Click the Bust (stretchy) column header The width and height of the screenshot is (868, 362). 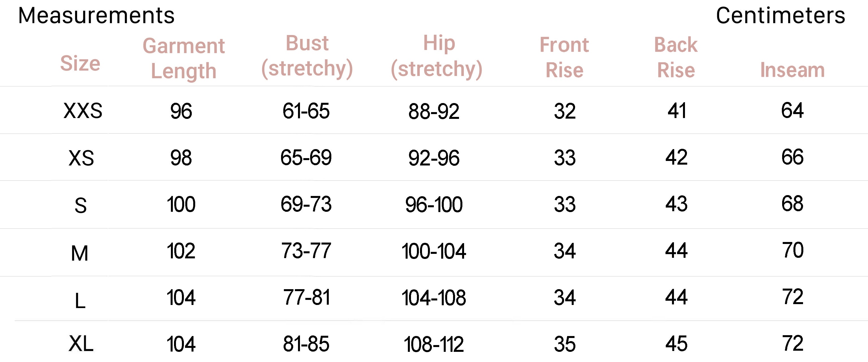307,56
